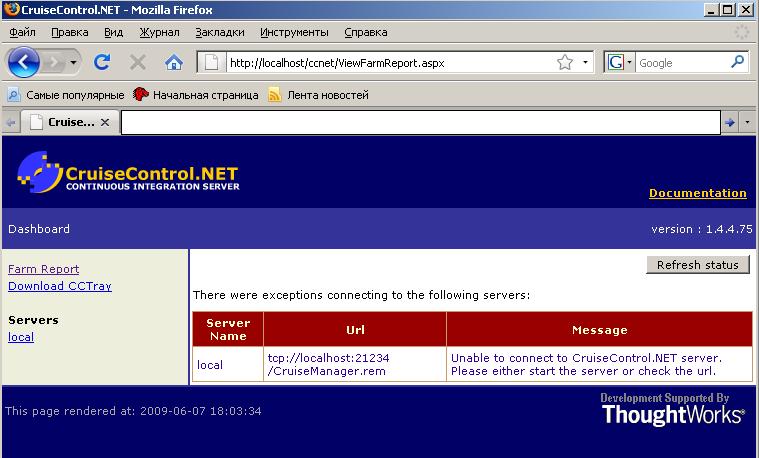
Task: Open the back/forward history dropdown arrow
Action: pyautogui.click(x=73, y=62)
